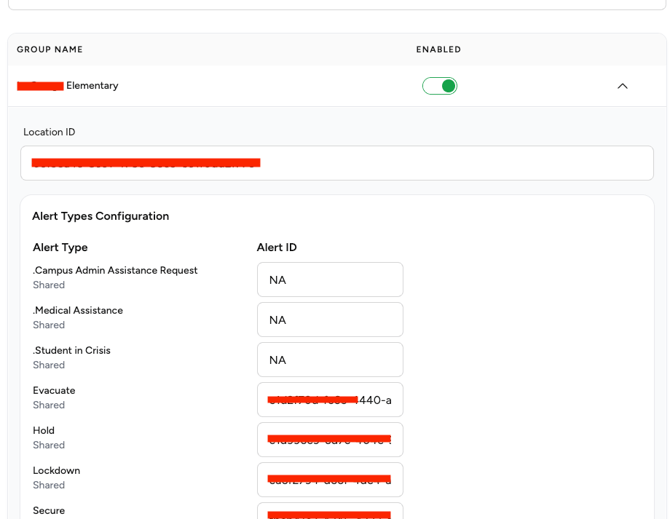Click the Evacuate Alert ID field
Screen dimensions: 670x519
330,400
